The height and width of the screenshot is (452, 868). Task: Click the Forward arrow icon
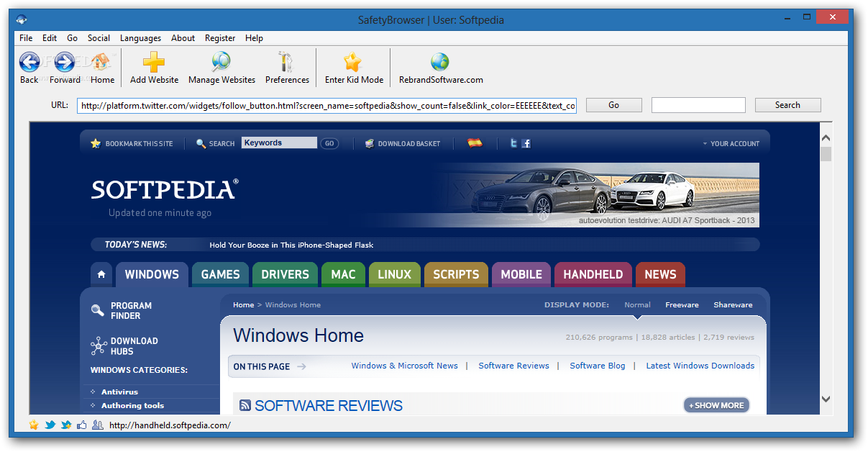65,62
